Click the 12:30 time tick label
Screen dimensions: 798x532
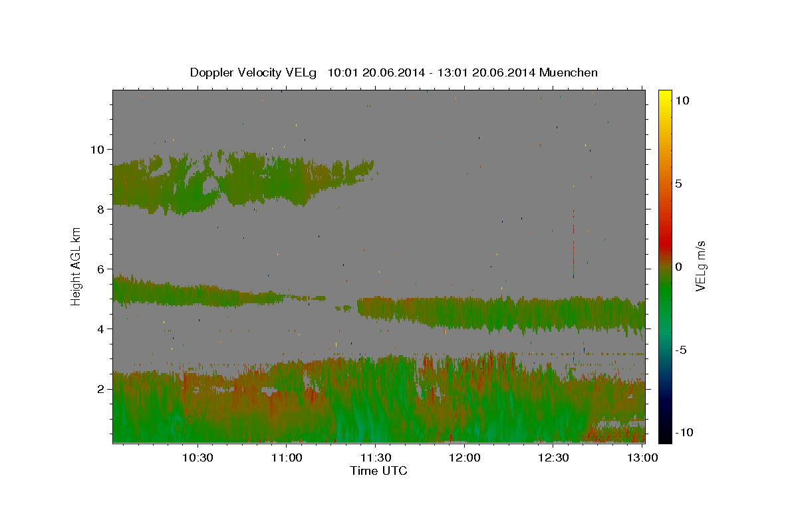pos(553,458)
